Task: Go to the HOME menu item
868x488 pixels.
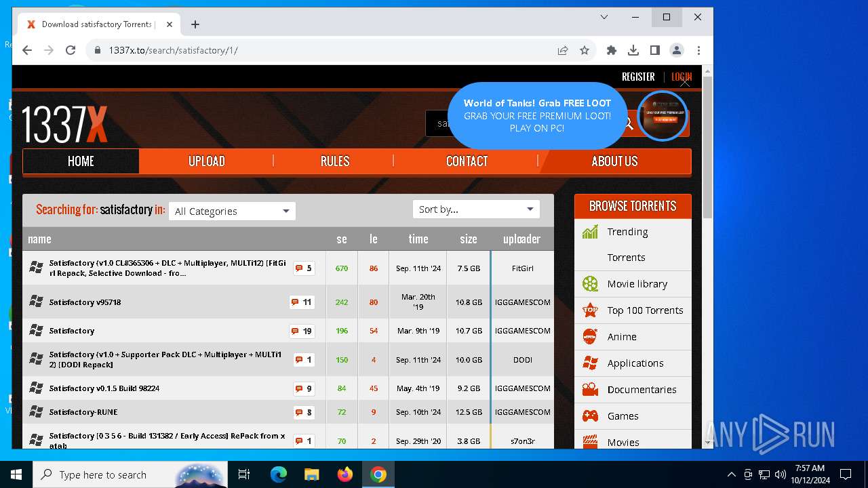Action: point(81,161)
